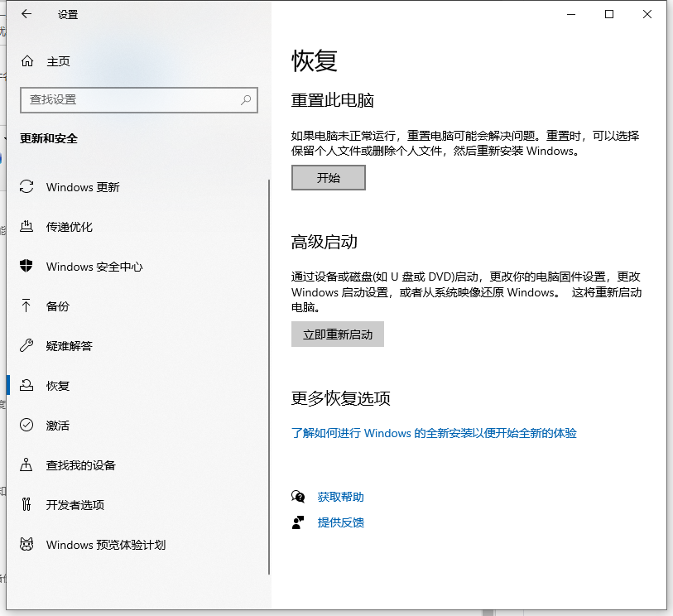
Task: Click the 开发者选项 tools icon
Action: pyautogui.click(x=27, y=505)
